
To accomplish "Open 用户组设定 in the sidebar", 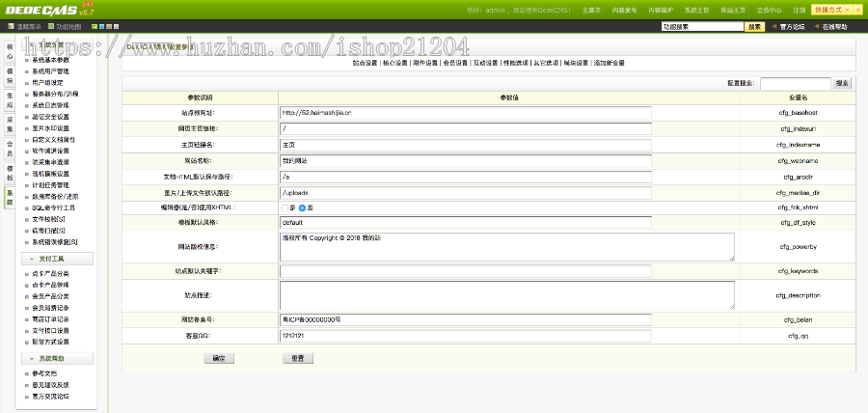I will point(47,82).
